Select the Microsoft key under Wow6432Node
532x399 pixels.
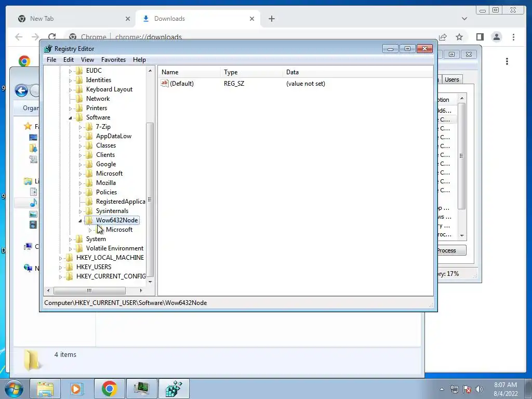[119, 230]
